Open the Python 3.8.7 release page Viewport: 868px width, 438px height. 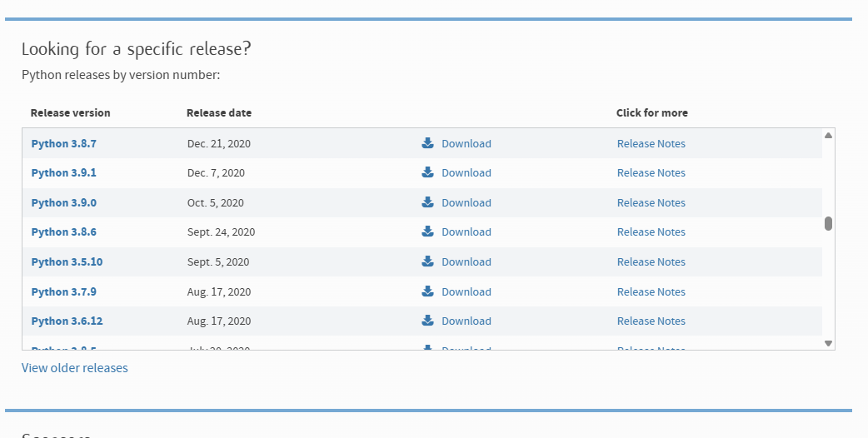[63, 144]
